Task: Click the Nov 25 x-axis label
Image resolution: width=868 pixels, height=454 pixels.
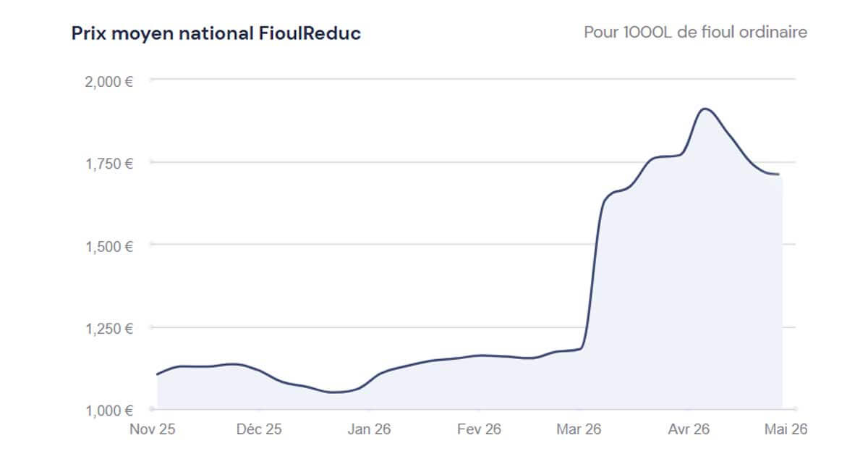Action: (x=152, y=429)
